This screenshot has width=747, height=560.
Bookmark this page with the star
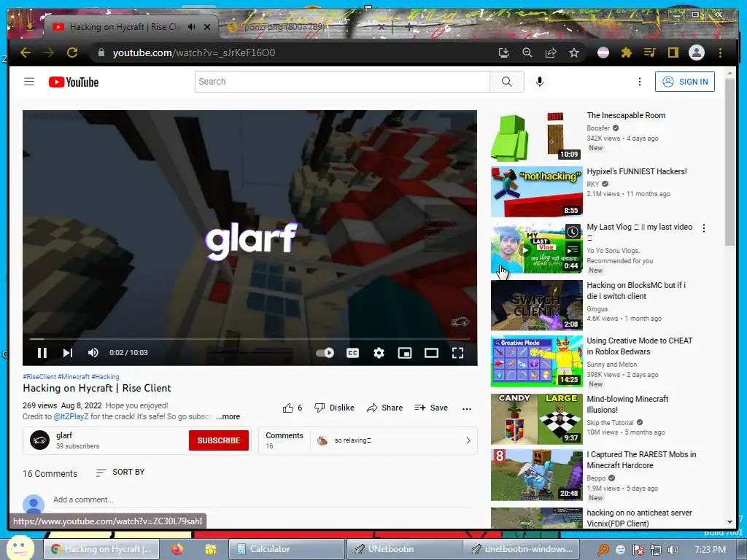pos(574,52)
